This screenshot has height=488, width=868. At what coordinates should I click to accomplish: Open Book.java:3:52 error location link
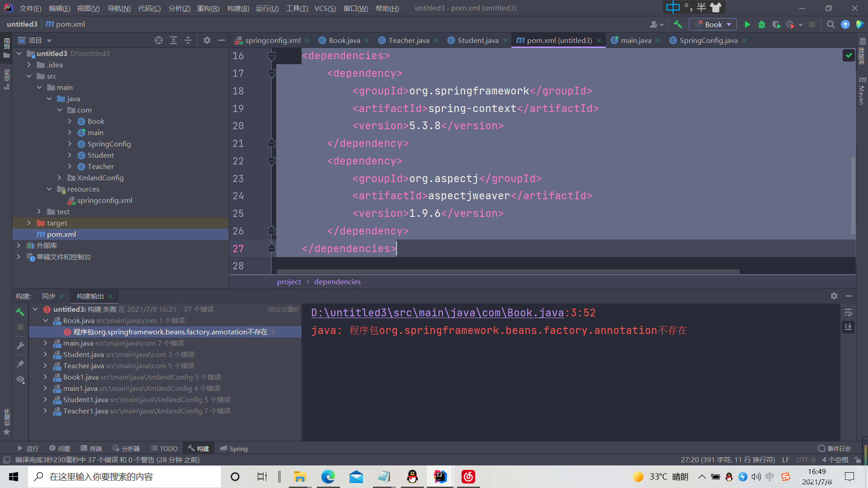pos(452,312)
